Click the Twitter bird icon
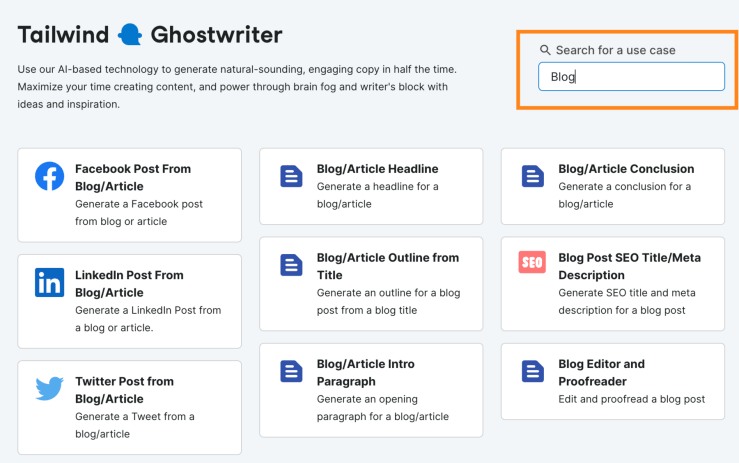This screenshot has height=463, width=739. (x=49, y=388)
